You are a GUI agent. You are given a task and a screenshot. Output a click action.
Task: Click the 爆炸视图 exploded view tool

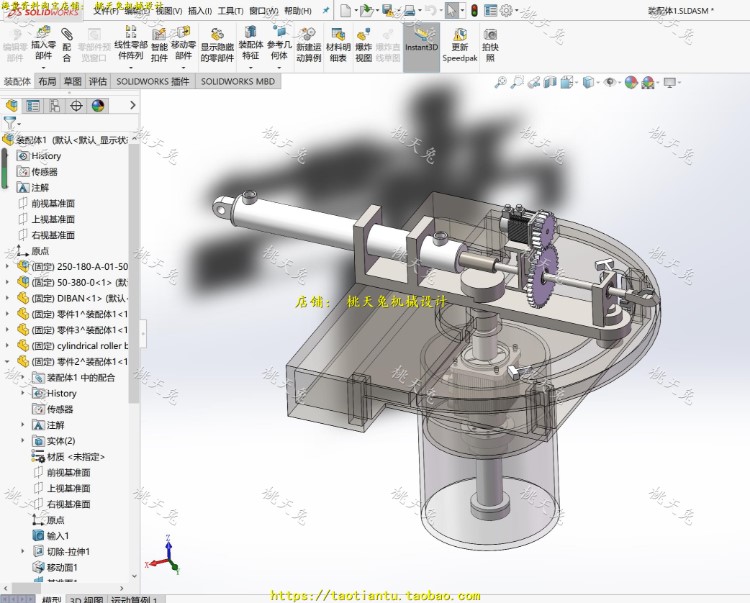(364, 45)
